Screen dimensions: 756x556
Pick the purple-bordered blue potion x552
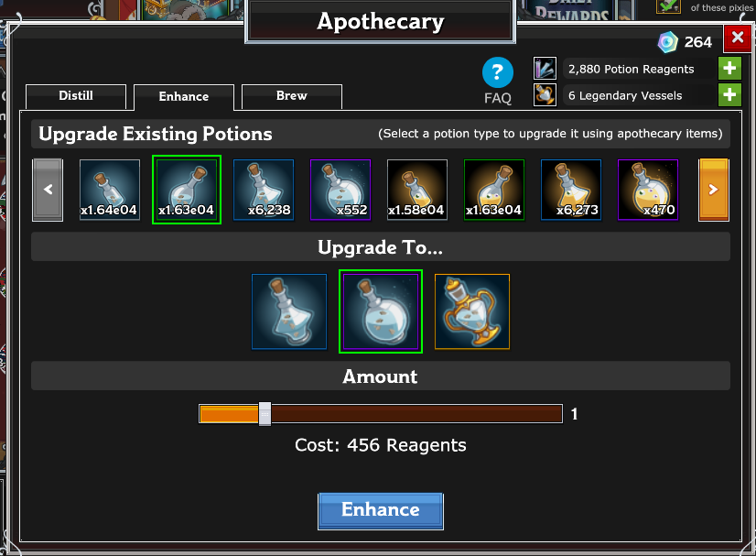340,190
